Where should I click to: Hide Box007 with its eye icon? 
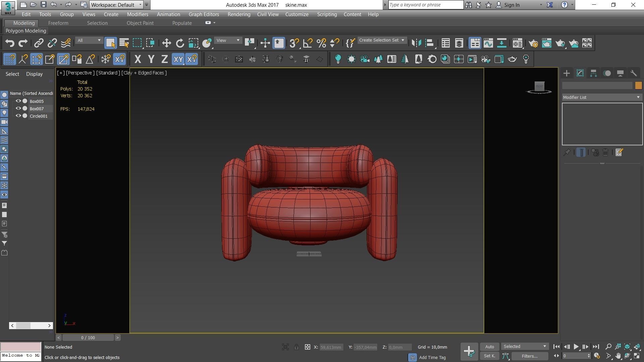point(18,108)
